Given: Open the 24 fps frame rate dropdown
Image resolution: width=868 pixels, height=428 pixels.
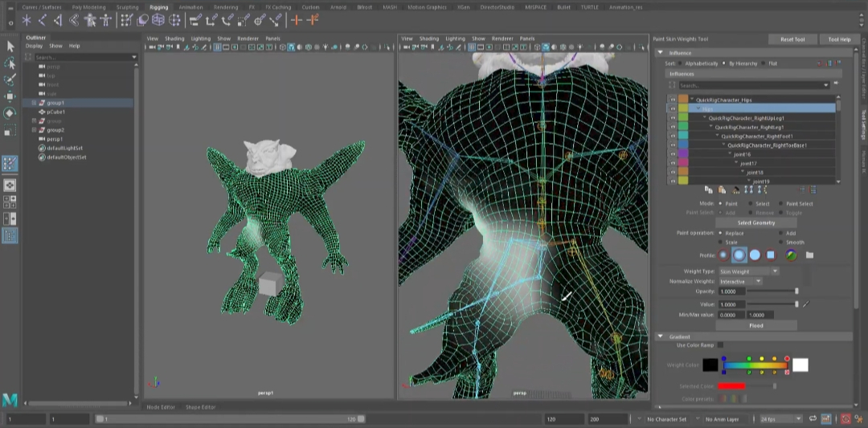Looking at the screenshot, I should [781, 419].
